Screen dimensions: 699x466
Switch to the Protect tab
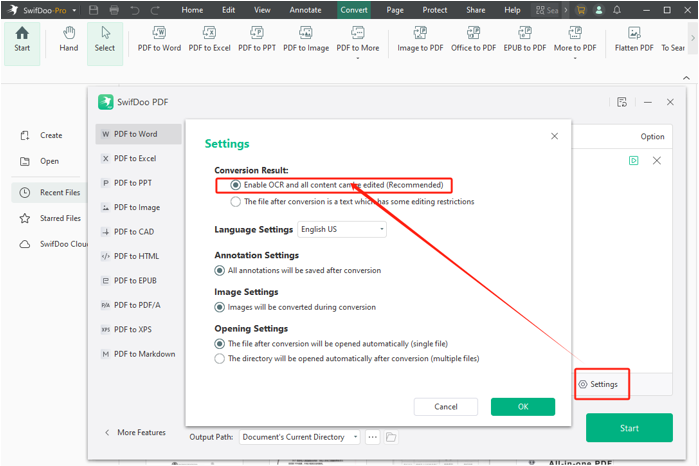435,10
